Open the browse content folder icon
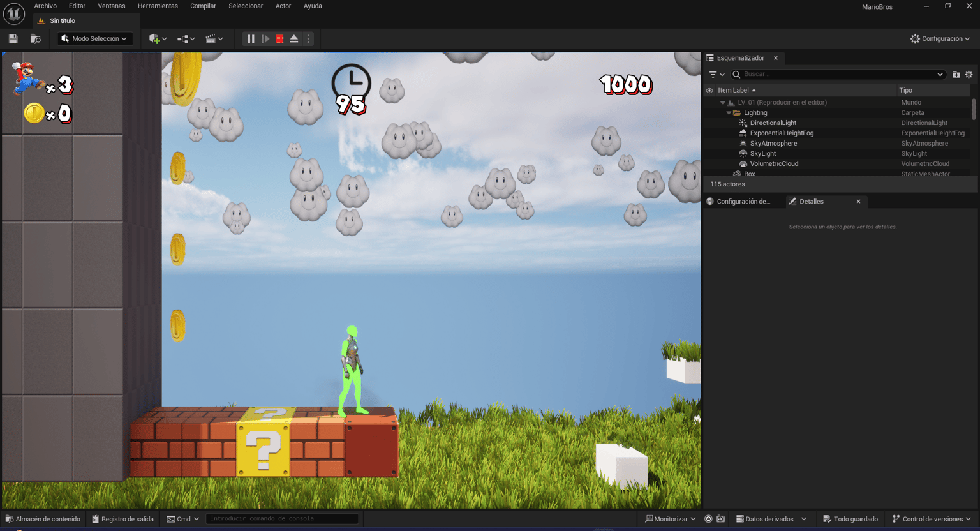This screenshot has width=980, height=531. pyautogui.click(x=35, y=39)
